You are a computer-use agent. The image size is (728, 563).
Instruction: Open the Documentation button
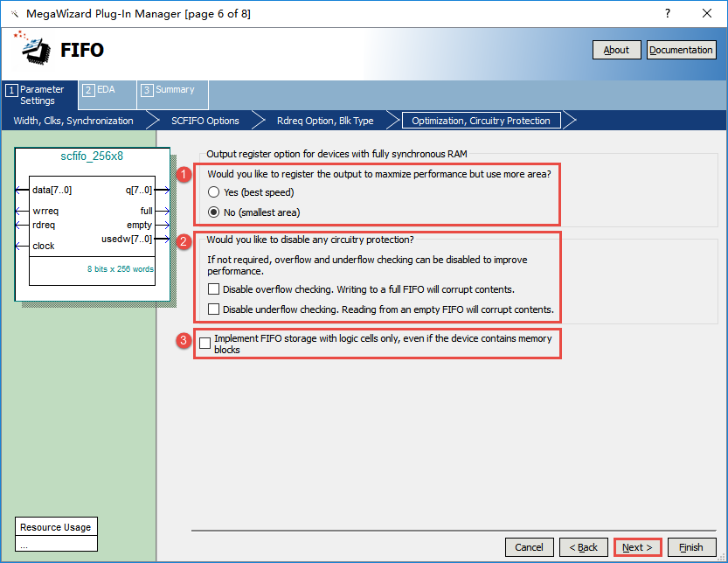[681, 50]
